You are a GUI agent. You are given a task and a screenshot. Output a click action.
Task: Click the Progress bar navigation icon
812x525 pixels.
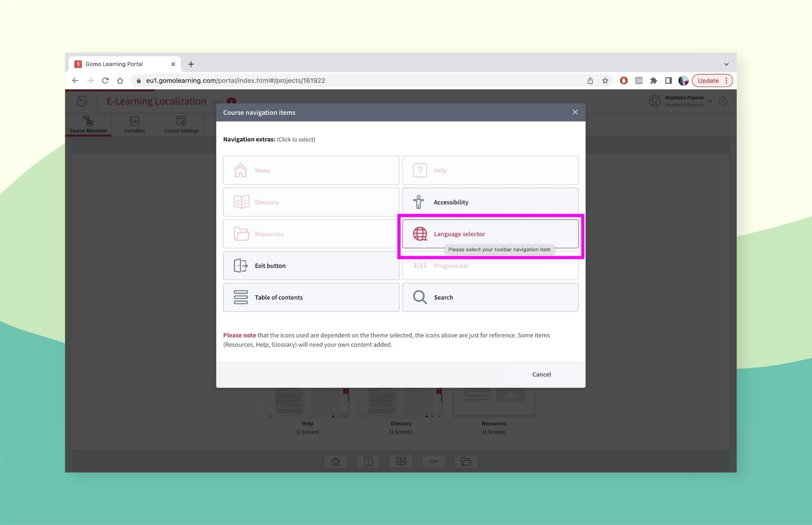click(420, 265)
